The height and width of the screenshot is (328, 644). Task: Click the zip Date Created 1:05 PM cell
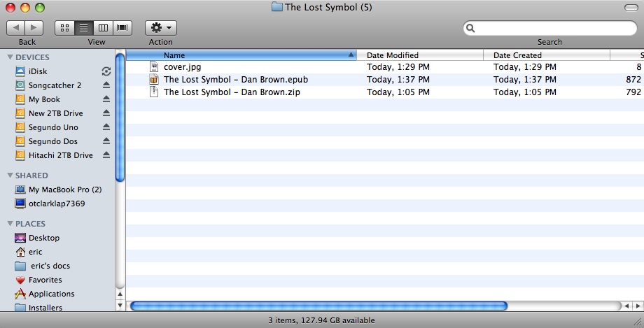click(525, 92)
